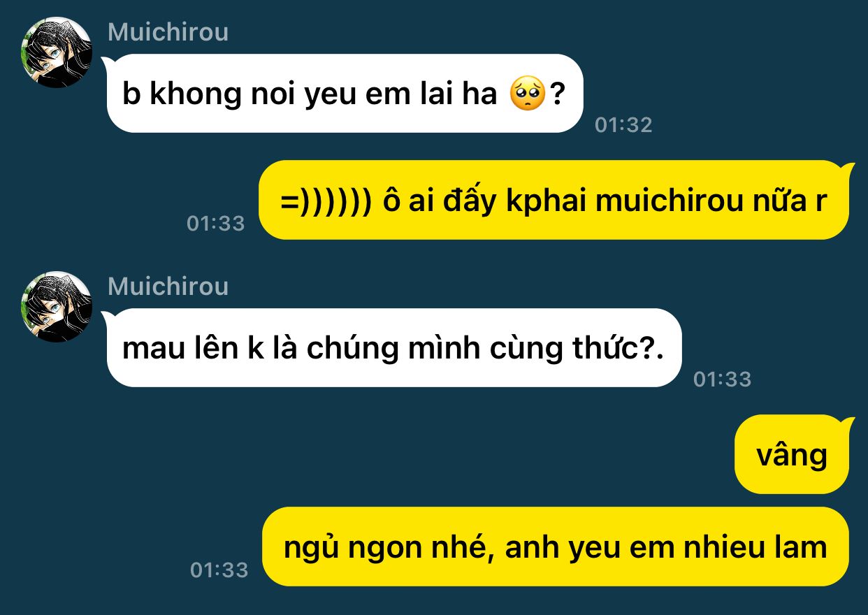This screenshot has width=868, height=615.
Task: Open Muichirou's avatar beside the first message
Action: click(57, 52)
